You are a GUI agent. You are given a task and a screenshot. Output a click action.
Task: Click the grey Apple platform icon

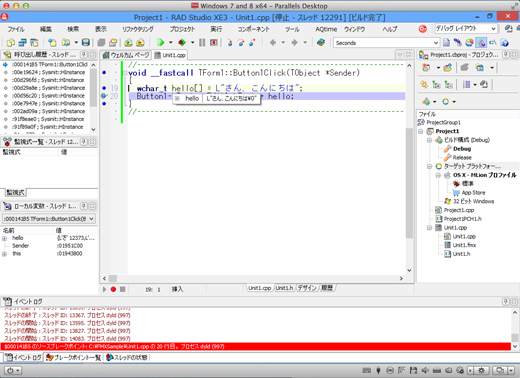[x=447, y=175]
